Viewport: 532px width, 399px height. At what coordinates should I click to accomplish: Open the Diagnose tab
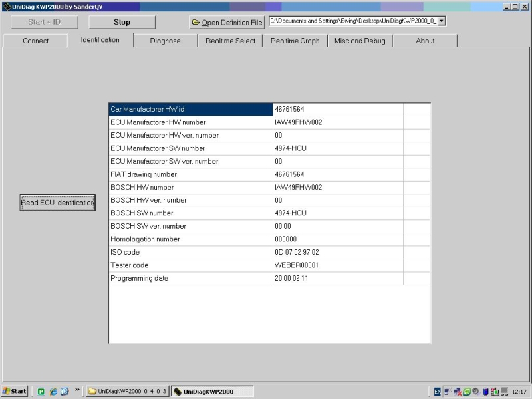click(165, 41)
